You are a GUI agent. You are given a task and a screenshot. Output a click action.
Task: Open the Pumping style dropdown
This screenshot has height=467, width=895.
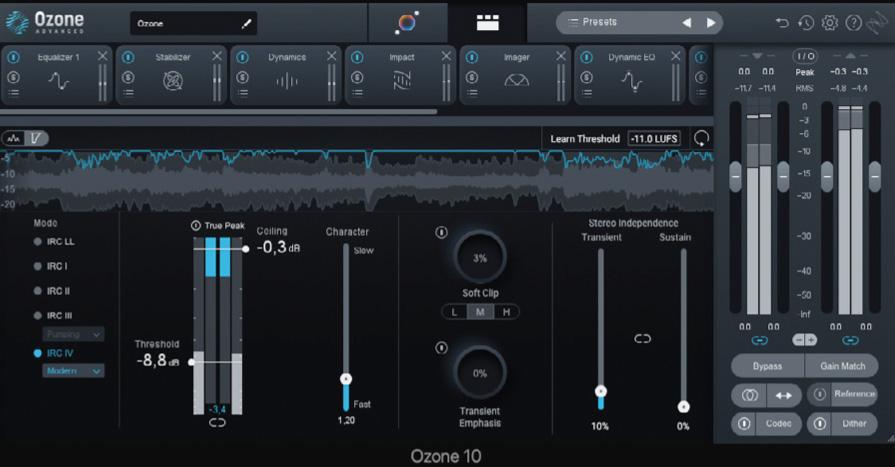click(73, 334)
